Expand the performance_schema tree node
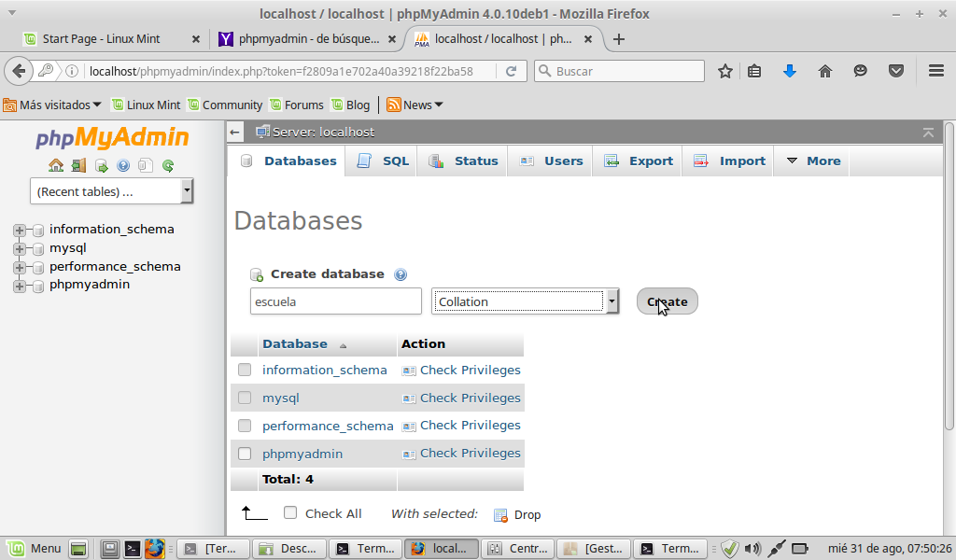This screenshot has width=956, height=560. point(19,267)
